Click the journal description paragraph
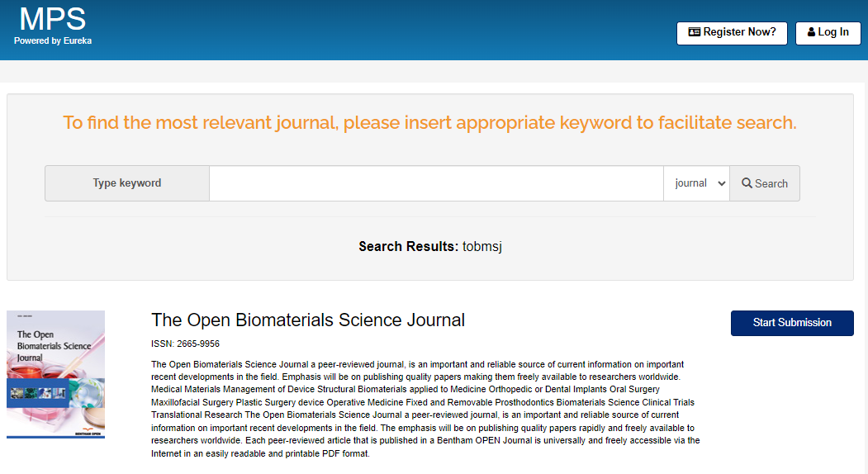The image size is (868, 474). [x=425, y=409]
